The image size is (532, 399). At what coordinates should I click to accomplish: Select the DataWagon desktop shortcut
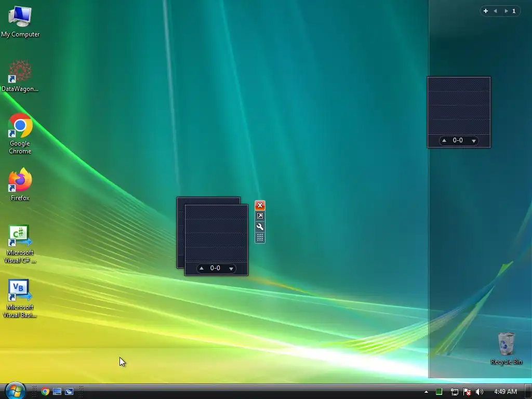click(x=20, y=75)
